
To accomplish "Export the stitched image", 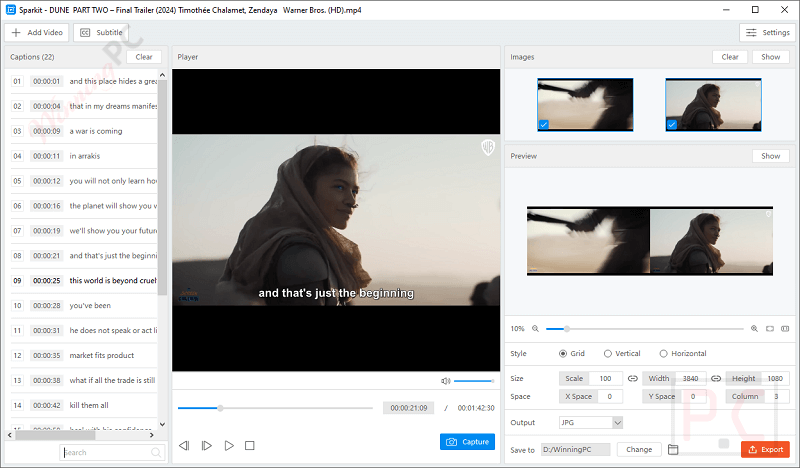I will tap(765, 449).
